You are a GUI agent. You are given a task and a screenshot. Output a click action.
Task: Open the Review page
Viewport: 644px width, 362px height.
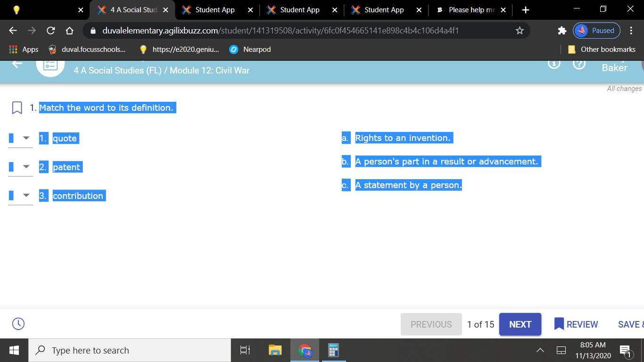[x=576, y=324]
